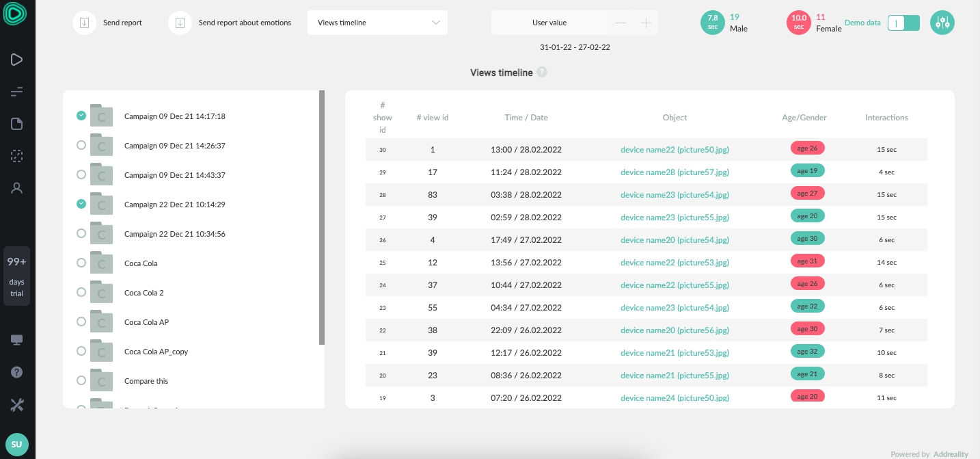The image size is (980, 459).
Task: Select the Coca Cola AP checkbox
Action: pos(81,322)
